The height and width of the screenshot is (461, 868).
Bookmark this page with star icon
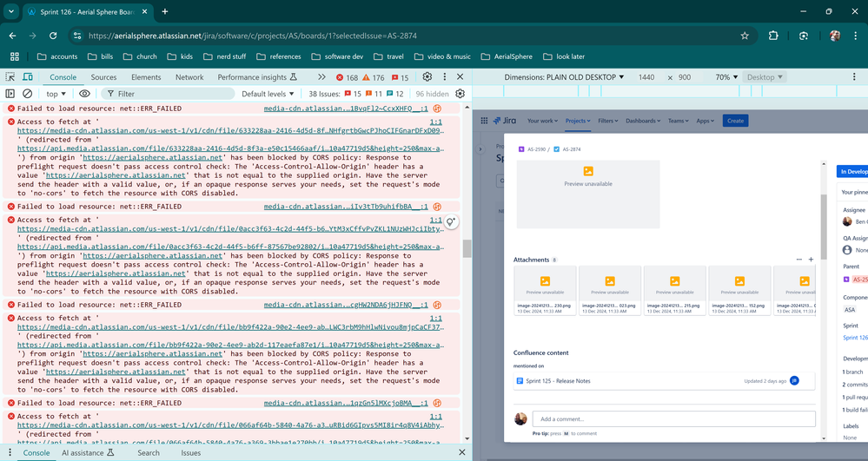point(745,36)
